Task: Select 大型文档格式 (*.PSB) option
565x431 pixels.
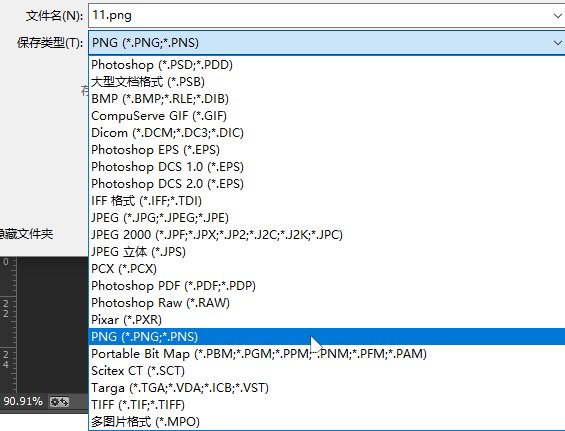Action: pos(326,82)
